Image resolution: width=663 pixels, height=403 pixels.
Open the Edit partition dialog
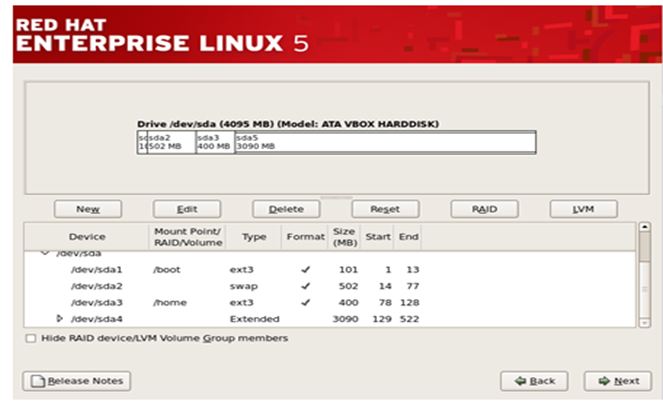(x=187, y=209)
